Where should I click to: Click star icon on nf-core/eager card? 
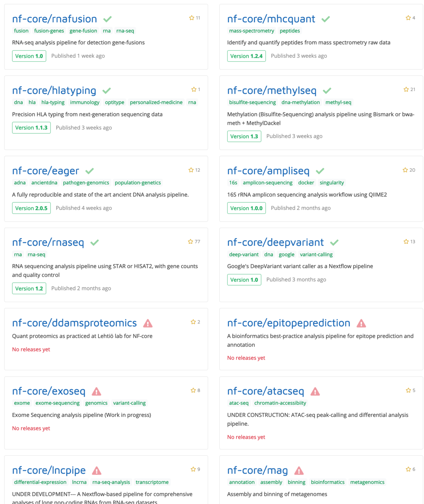[x=191, y=170]
